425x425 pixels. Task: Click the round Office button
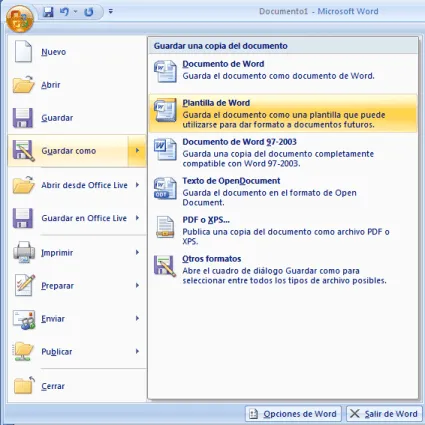coord(20,19)
